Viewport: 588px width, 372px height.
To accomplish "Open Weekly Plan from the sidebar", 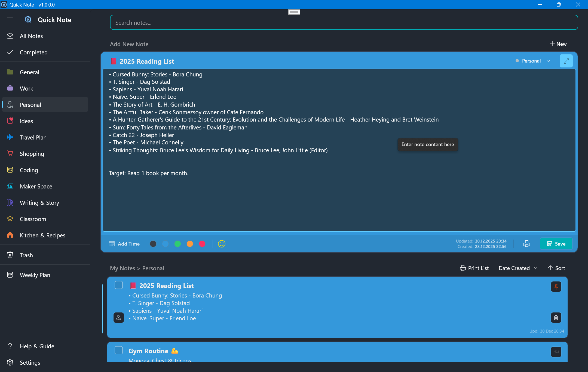I will click(x=35, y=275).
